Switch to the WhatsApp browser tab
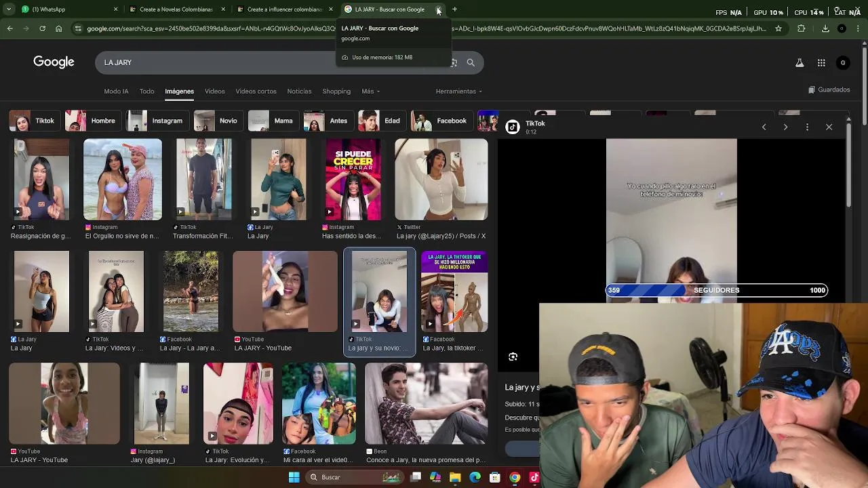 click(68, 9)
